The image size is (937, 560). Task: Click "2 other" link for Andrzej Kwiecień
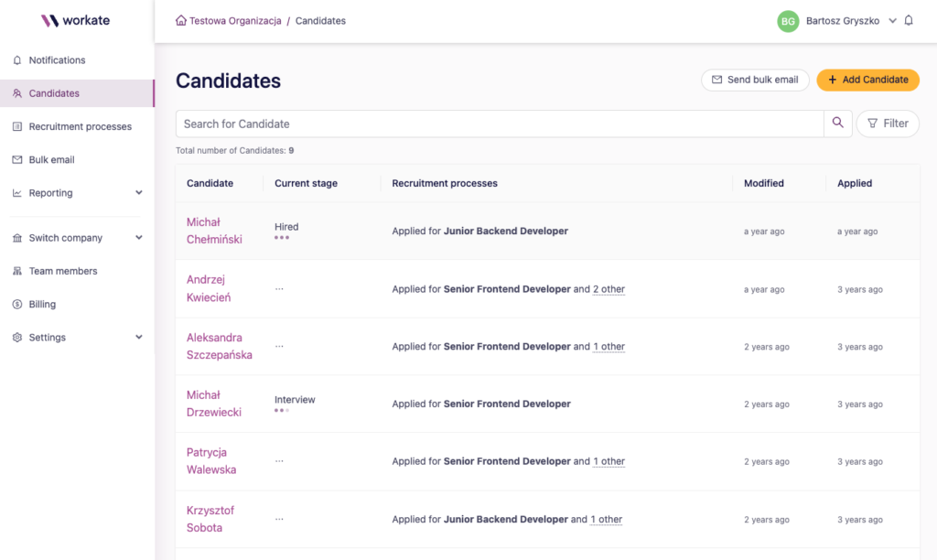tap(609, 289)
